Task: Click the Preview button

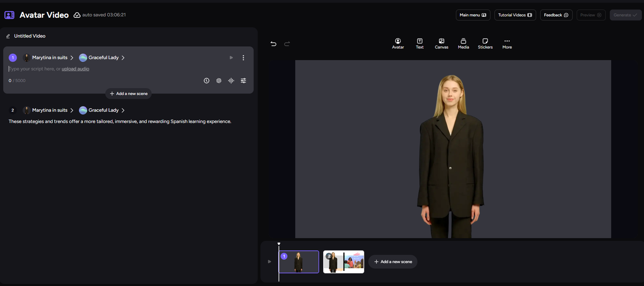Action: coord(591,15)
